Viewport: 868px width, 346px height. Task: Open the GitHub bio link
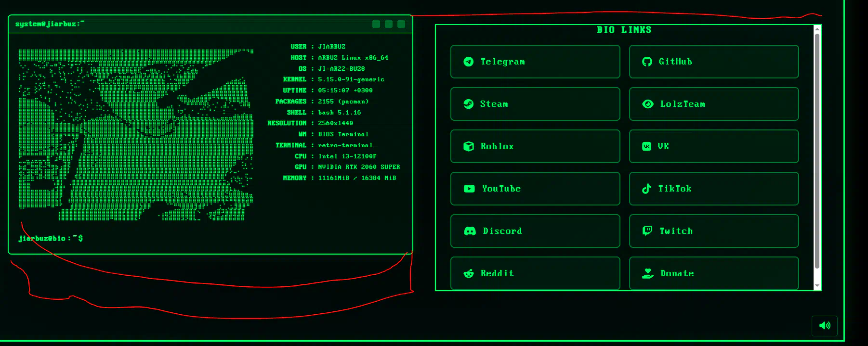pyautogui.click(x=714, y=62)
